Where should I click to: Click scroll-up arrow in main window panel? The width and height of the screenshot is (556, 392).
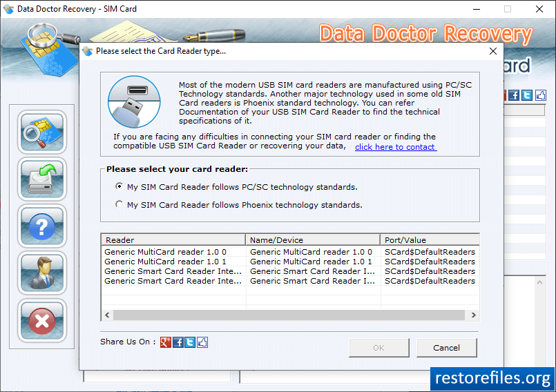click(539, 282)
